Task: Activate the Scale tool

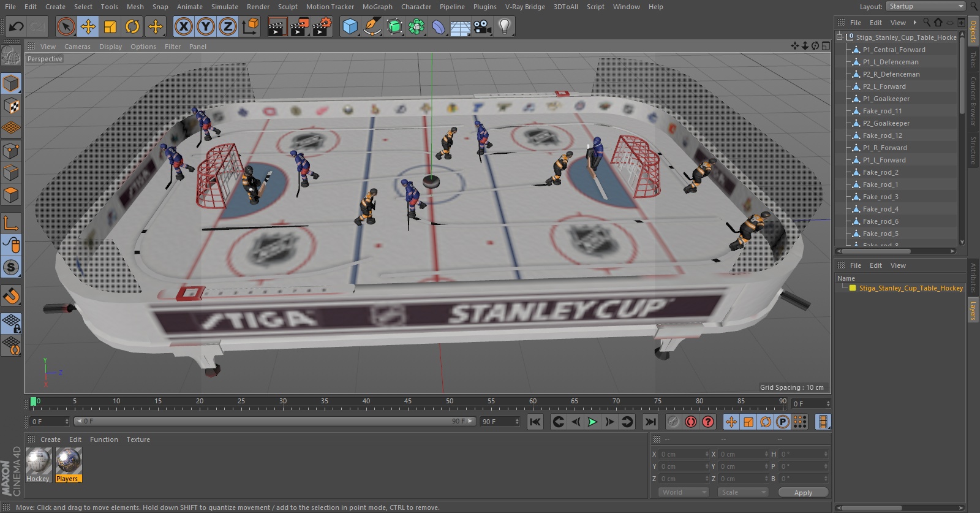Action: pos(110,26)
